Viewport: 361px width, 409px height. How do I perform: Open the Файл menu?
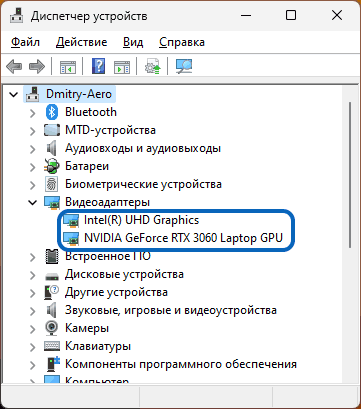click(25, 42)
